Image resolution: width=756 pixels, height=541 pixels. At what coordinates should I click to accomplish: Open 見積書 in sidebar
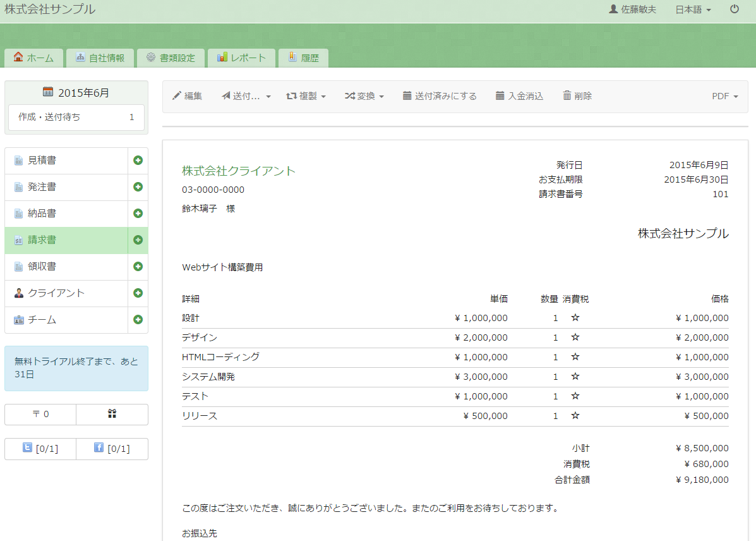click(x=66, y=161)
